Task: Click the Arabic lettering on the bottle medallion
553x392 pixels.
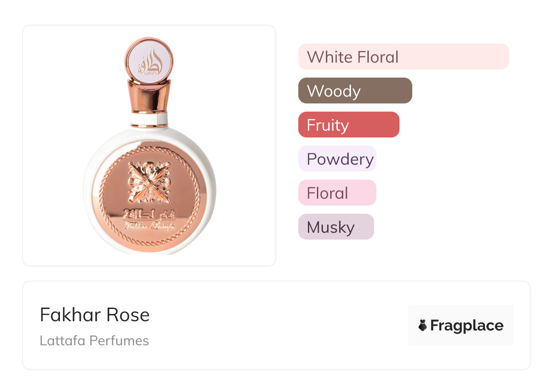Action: (149, 213)
